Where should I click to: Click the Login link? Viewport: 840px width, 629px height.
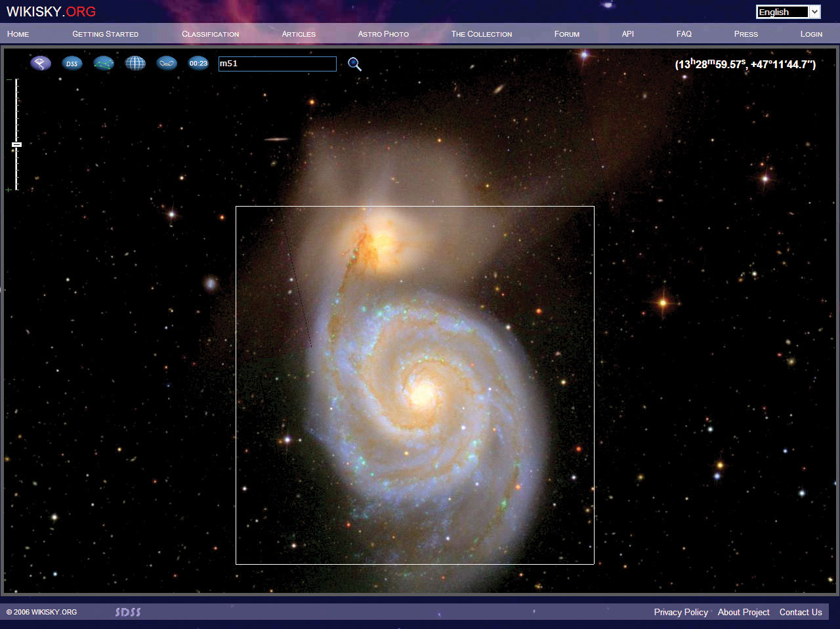pyautogui.click(x=811, y=33)
